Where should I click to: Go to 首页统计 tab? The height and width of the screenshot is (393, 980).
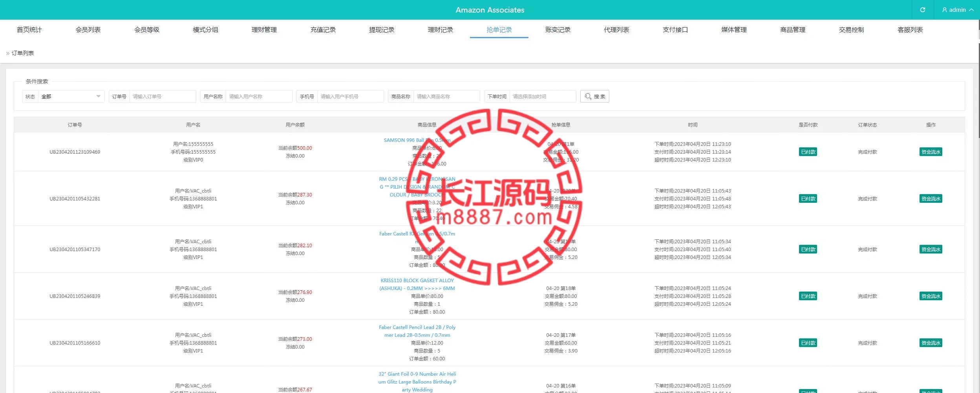tap(29, 30)
